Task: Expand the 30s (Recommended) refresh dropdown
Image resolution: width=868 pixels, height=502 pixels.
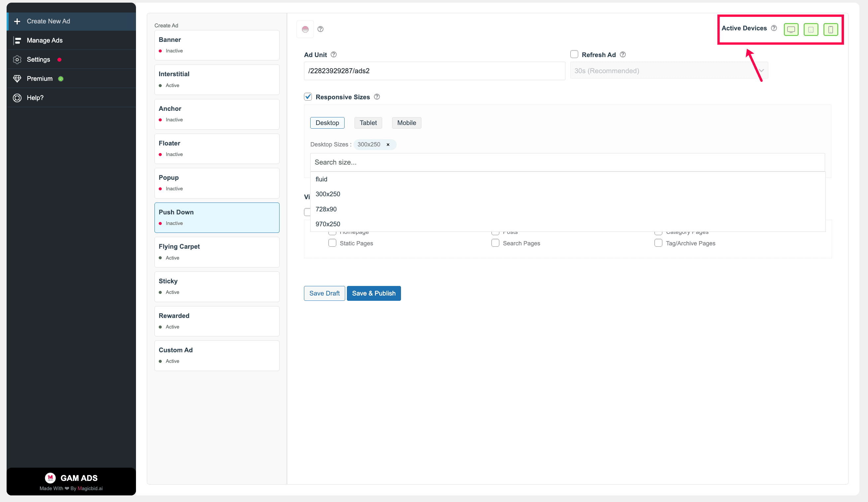Action: click(x=669, y=71)
